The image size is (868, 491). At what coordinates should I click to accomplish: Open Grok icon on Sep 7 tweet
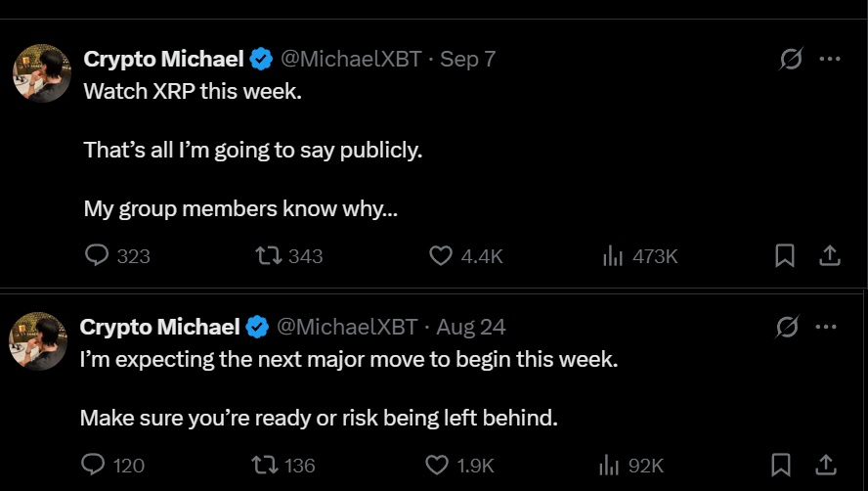[x=790, y=59]
